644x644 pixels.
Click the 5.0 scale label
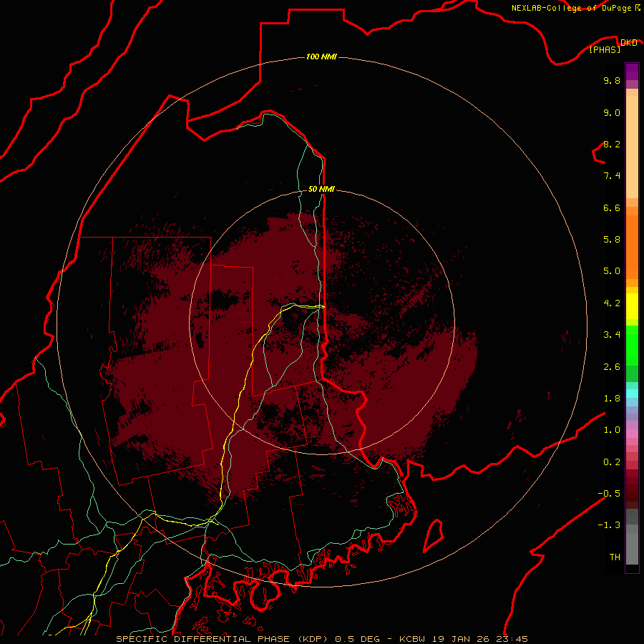[x=612, y=271]
